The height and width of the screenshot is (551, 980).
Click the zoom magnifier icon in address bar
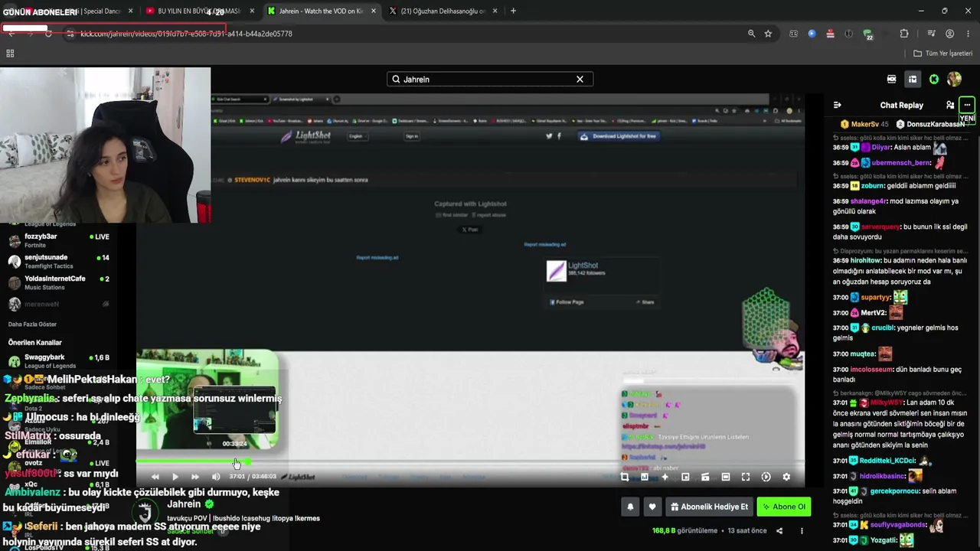751,34
